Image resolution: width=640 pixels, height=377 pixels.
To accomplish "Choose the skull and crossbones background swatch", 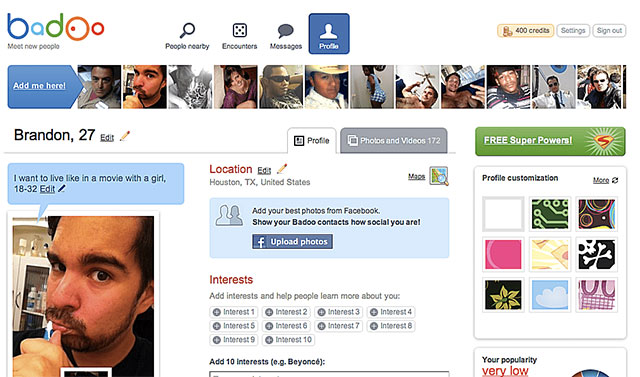I will [x=597, y=255].
